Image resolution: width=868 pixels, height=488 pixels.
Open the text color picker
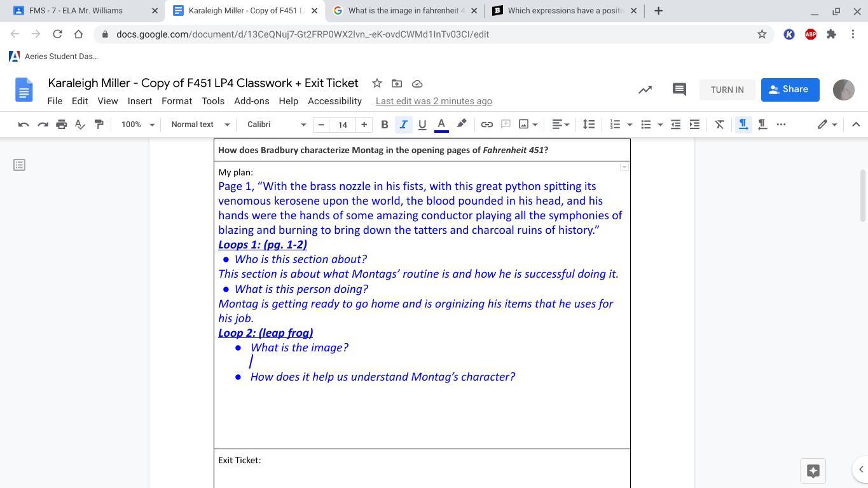pos(441,125)
